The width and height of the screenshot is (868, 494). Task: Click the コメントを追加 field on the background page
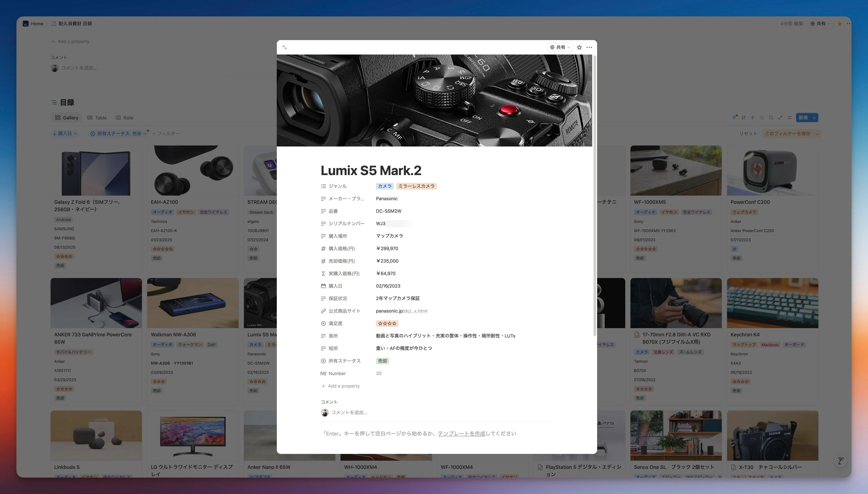tap(79, 68)
